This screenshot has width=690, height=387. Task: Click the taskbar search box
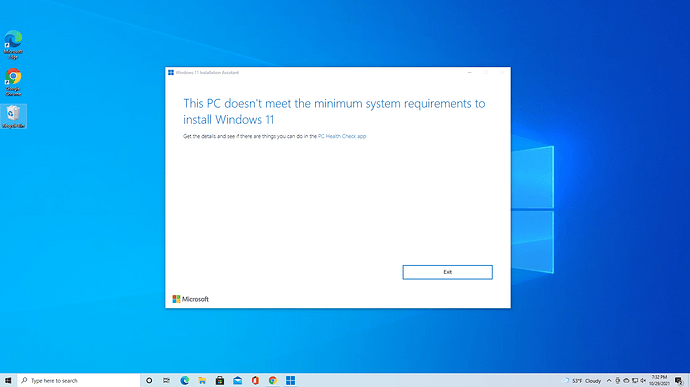79,380
